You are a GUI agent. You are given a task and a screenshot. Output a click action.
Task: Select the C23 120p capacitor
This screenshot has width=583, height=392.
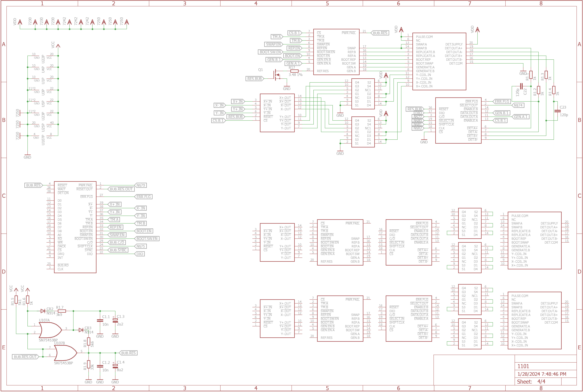(x=557, y=111)
